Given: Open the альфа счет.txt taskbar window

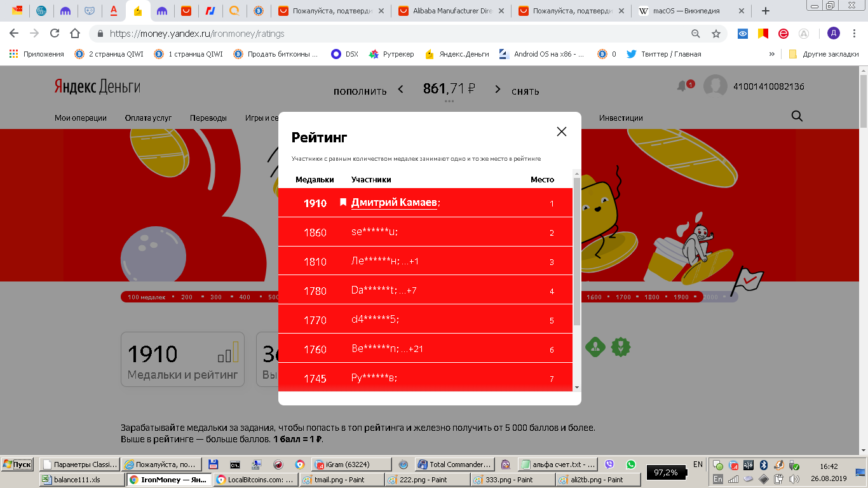Looking at the screenshot, I should pos(558,464).
